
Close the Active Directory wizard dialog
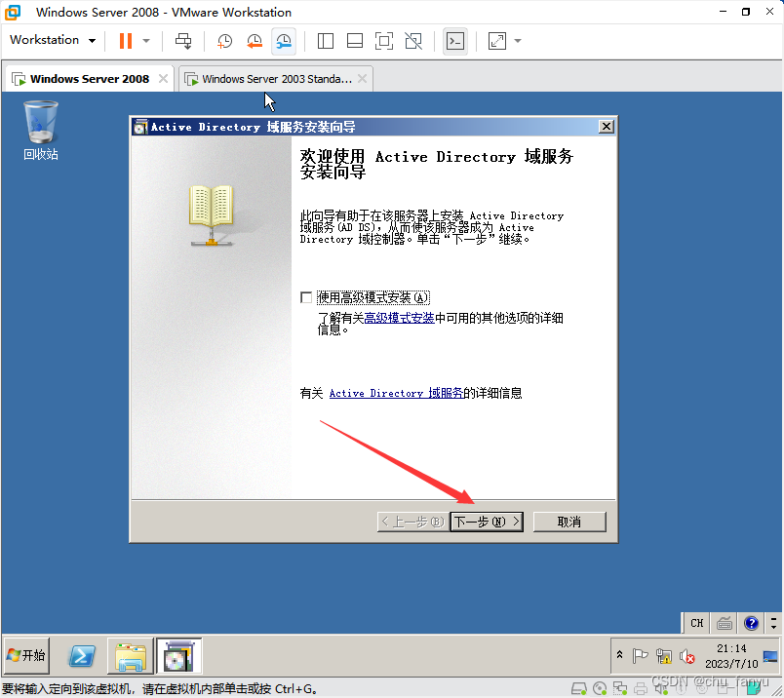pos(606,127)
